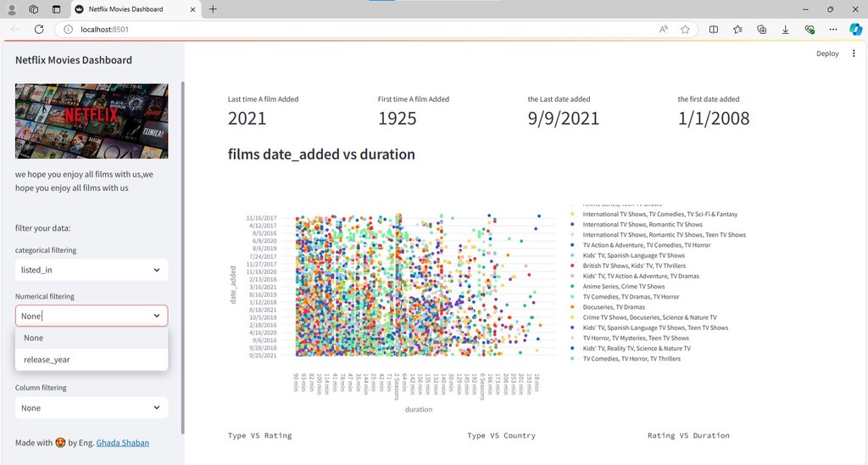Click the Netflix banner image
868x465 pixels.
pyautogui.click(x=92, y=120)
